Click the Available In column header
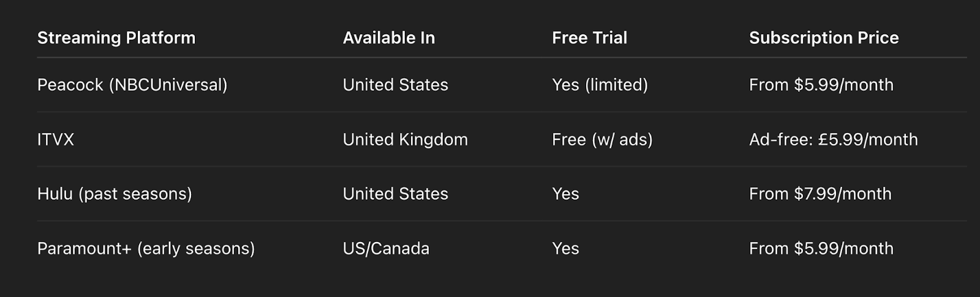The image size is (980, 297). (x=389, y=38)
